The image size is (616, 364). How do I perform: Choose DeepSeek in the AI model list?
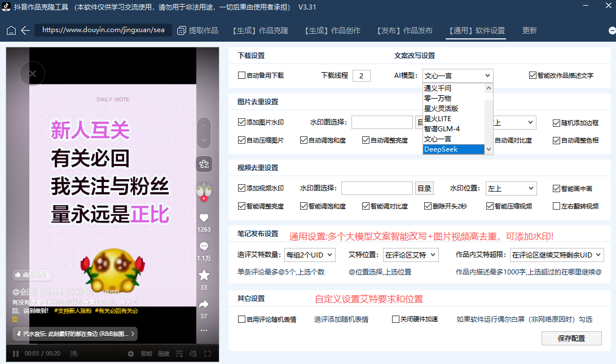coord(454,149)
